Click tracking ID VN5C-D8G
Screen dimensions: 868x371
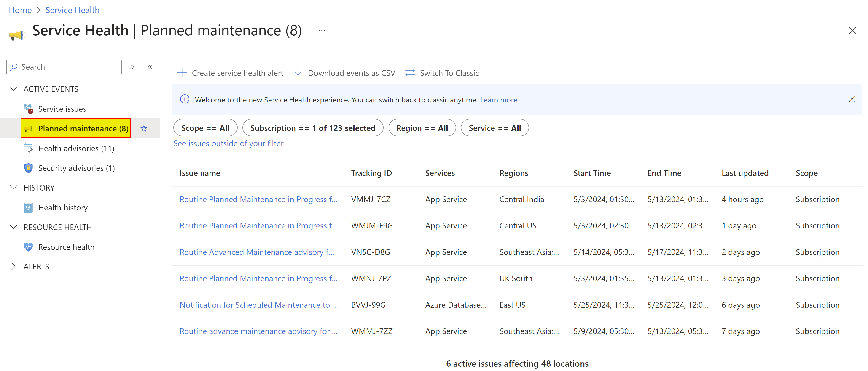(371, 252)
